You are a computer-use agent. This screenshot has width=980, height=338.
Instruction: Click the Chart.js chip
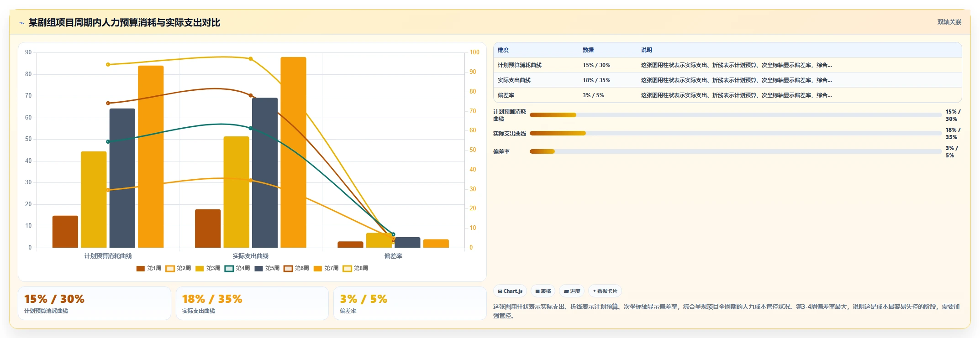pos(510,291)
